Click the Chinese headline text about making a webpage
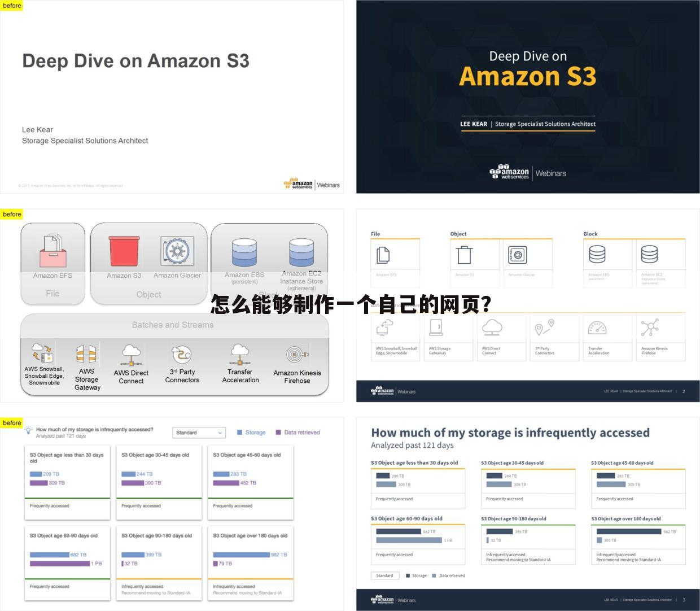This screenshot has height=611, width=700. [351, 305]
